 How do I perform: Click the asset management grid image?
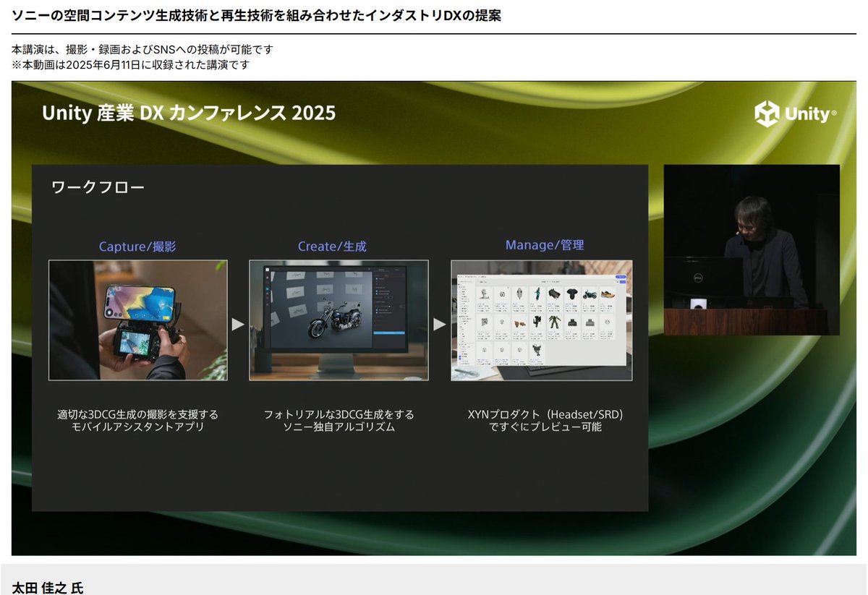pos(542,320)
